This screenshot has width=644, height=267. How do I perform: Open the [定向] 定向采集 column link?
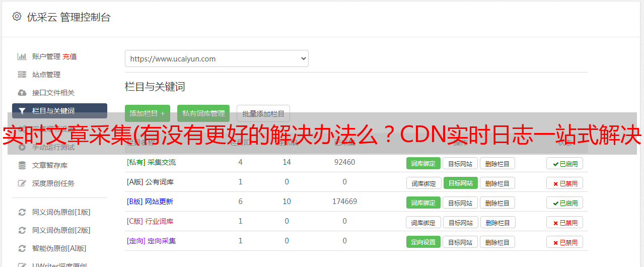tap(152, 241)
